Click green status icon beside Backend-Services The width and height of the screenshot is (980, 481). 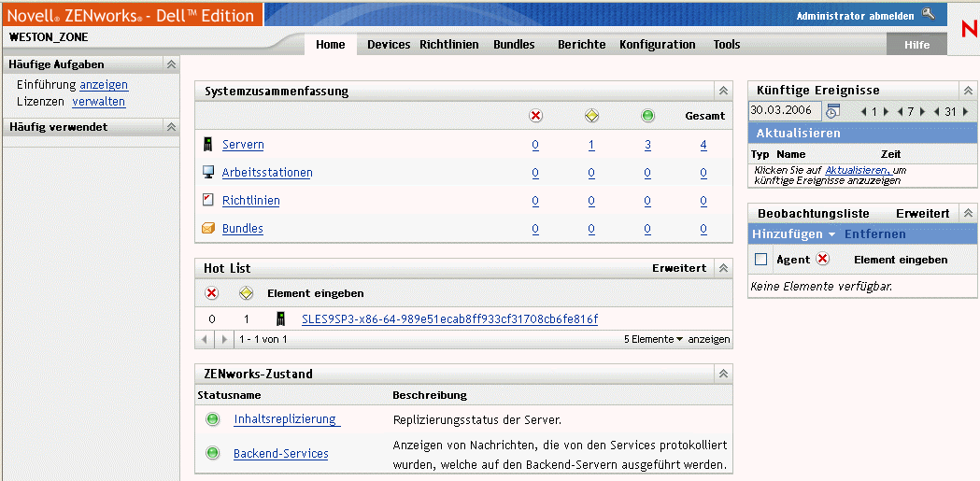click(212, 453)
